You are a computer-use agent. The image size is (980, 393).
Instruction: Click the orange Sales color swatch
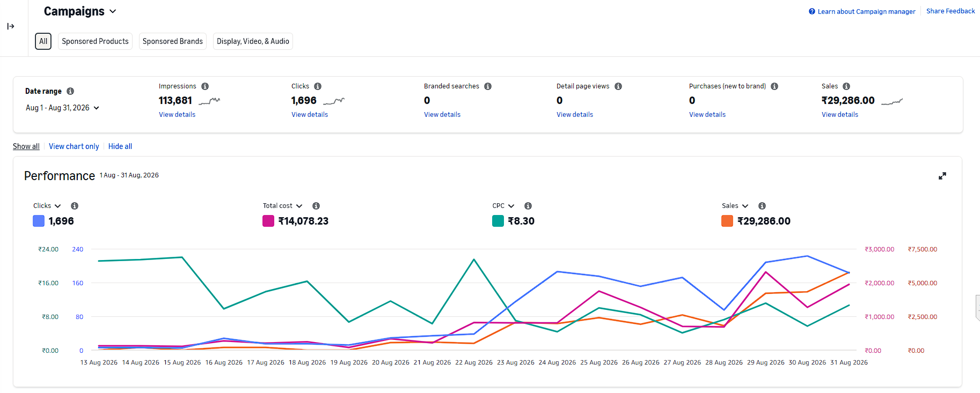[727, 221]
